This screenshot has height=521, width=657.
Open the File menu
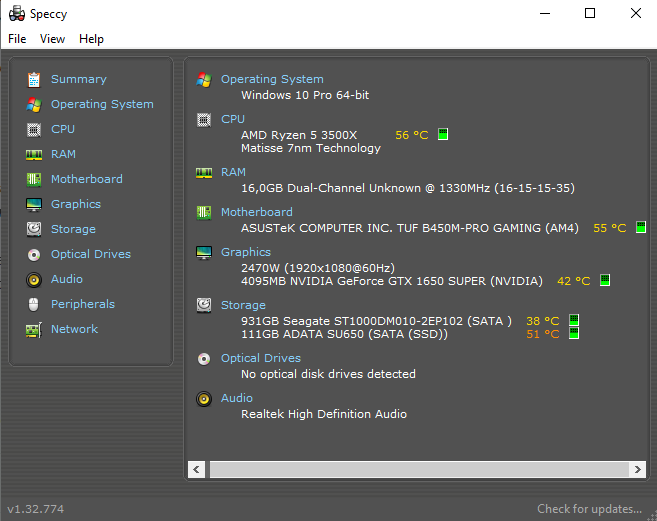[17, 39]
